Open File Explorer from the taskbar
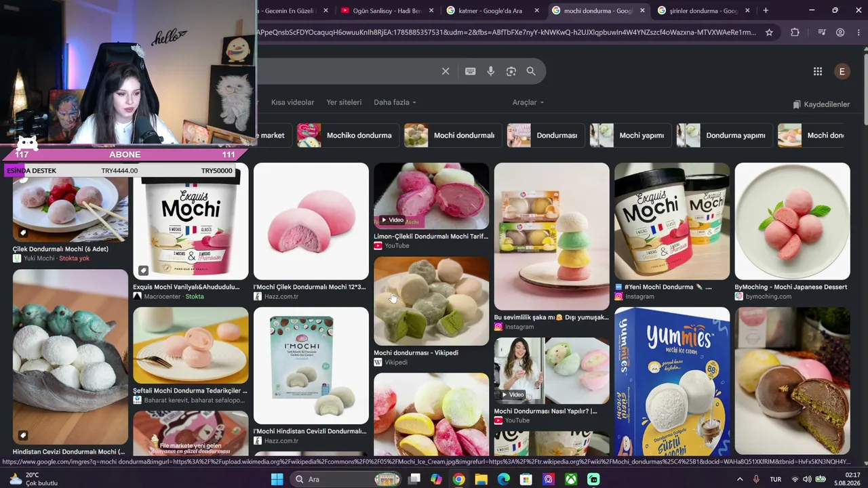The image size is (868, 488). (481, 479)
